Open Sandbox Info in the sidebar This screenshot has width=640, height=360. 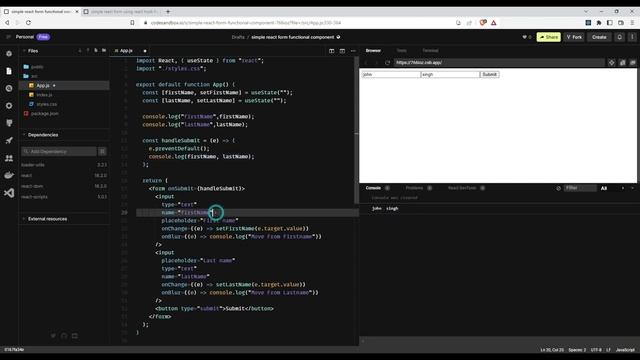(9, 54)
